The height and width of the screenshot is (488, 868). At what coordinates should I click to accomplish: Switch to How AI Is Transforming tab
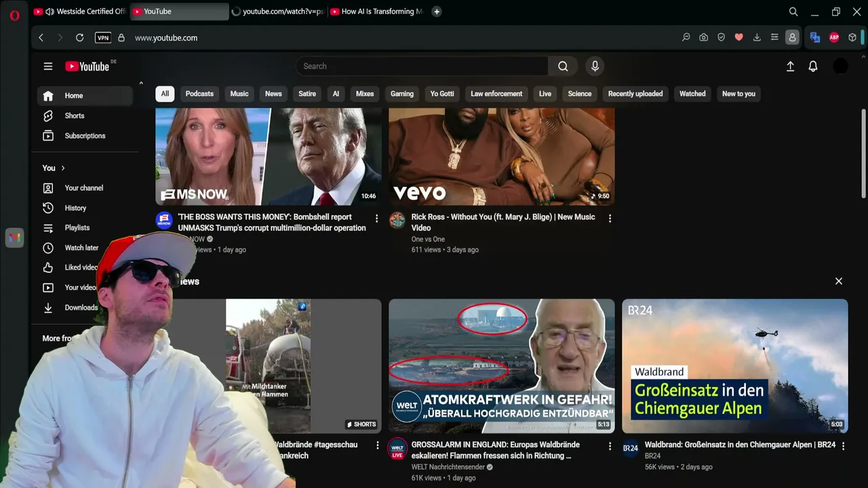point(376,12)
